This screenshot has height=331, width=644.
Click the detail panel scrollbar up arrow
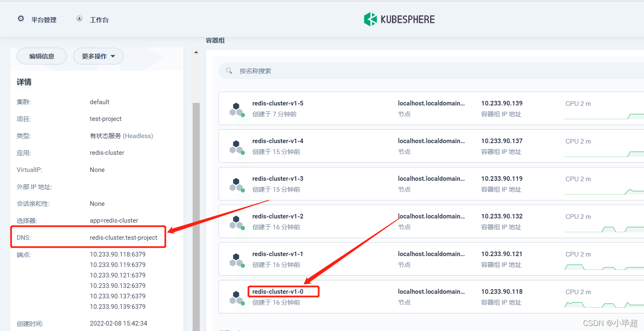[x=196, y=52]
